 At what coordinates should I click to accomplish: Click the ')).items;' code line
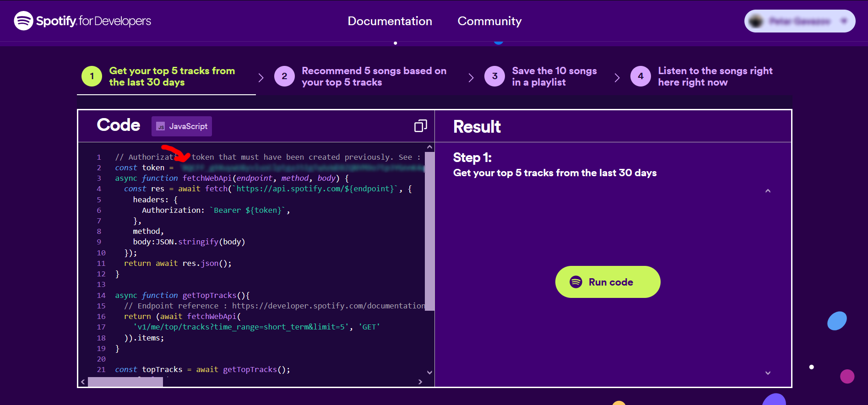144,338
